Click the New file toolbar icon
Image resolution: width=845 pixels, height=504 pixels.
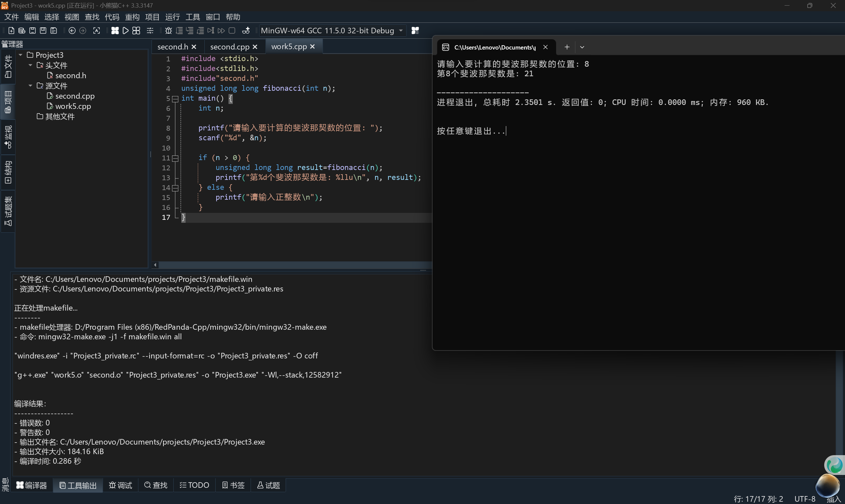click(11, 31)
